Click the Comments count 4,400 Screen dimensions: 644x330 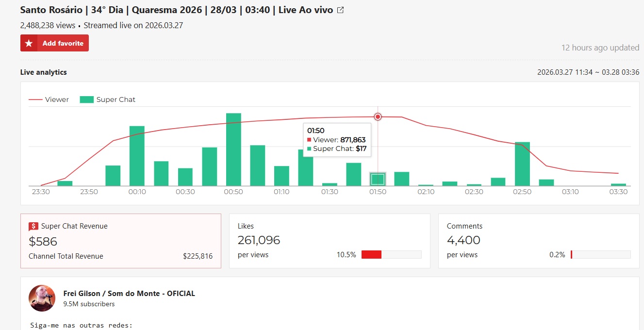click(463, 240)
